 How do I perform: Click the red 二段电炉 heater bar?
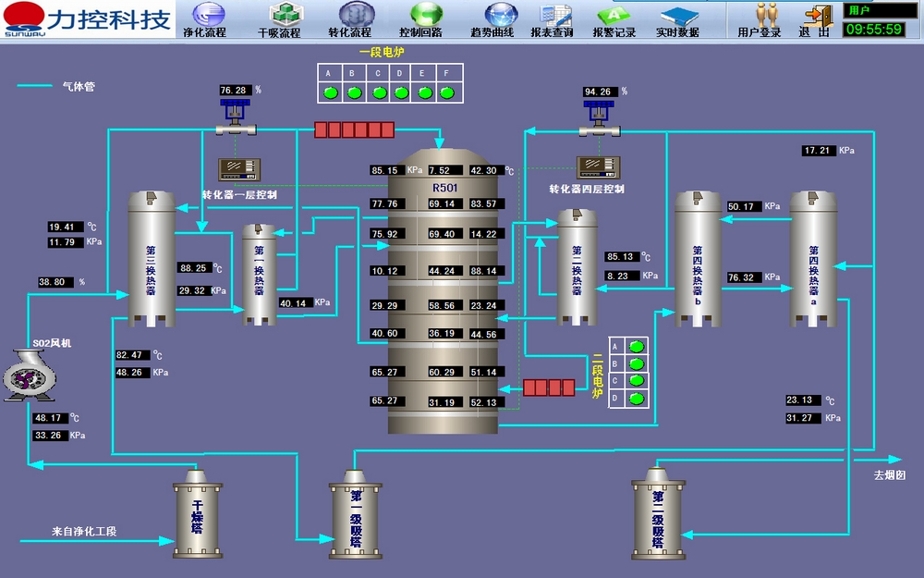tap(549, 387)
